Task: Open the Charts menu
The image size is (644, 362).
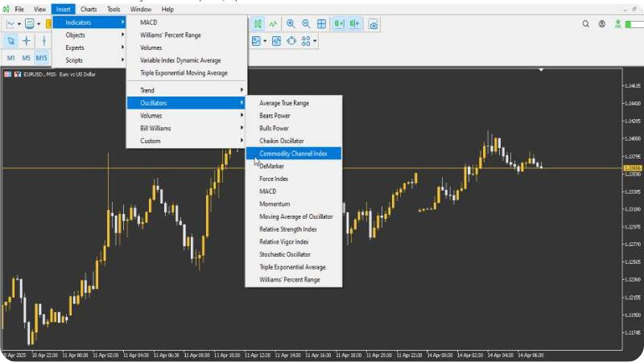Action: [x=89, y=9]
